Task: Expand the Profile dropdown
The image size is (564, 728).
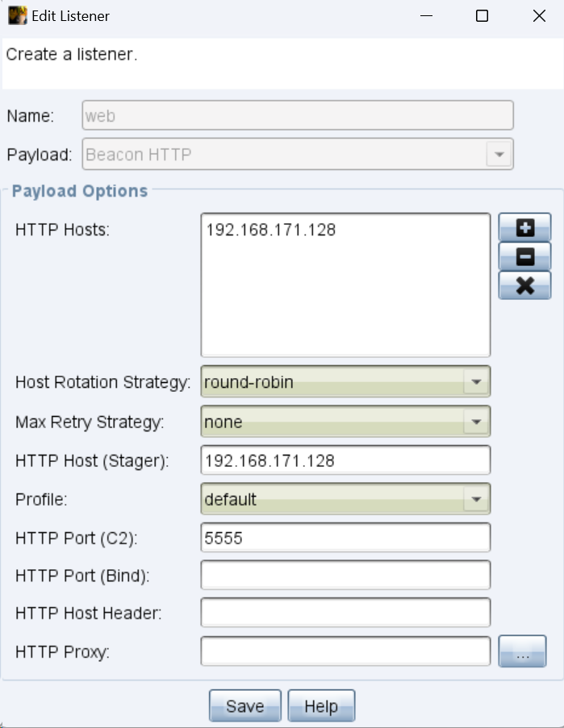Action: click(x=476, y=499)
